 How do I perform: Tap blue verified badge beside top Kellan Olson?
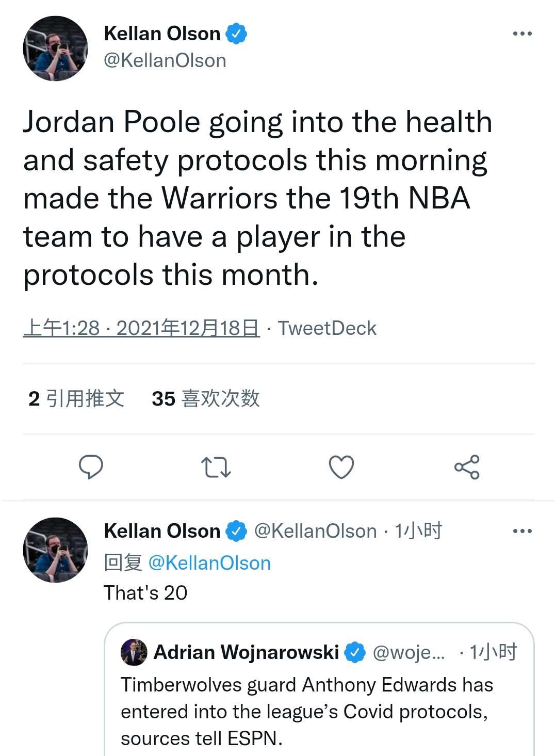click(236, 34)
